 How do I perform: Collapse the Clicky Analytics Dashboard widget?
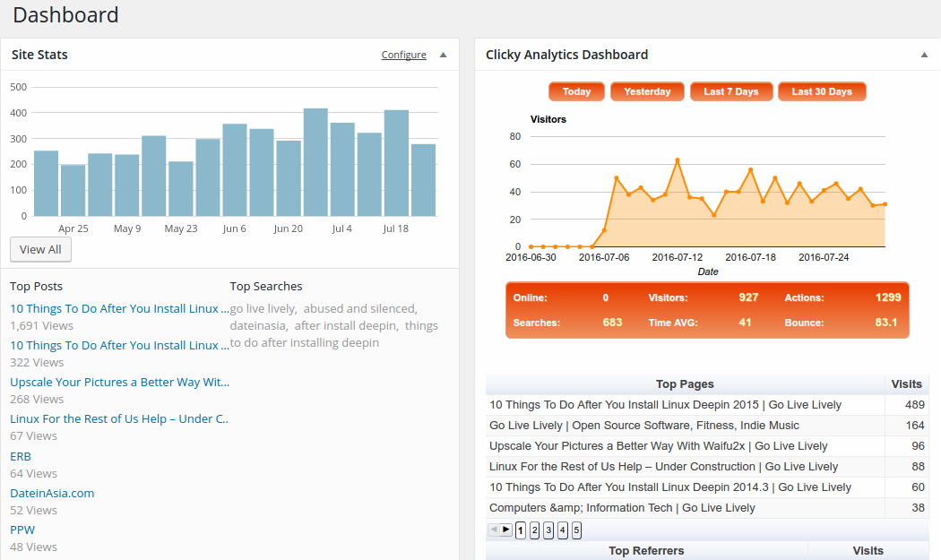[x=924, y=55]
